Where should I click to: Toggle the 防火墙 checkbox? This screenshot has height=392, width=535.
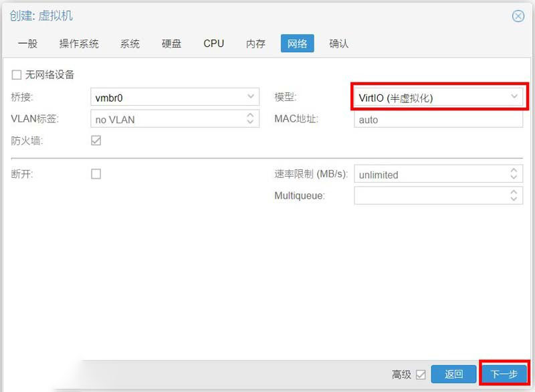tap(96, 140)
